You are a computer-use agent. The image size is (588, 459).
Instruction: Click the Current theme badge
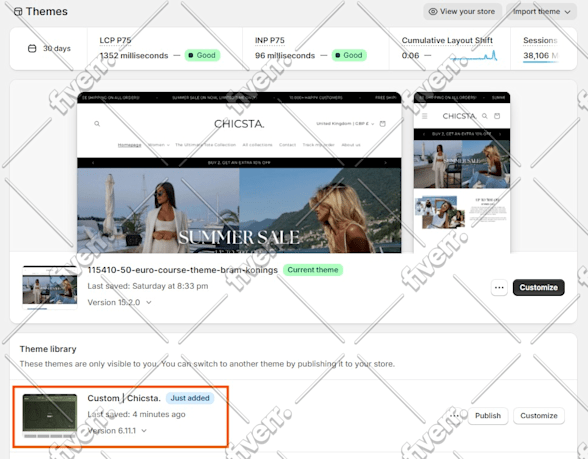(313, 270)
